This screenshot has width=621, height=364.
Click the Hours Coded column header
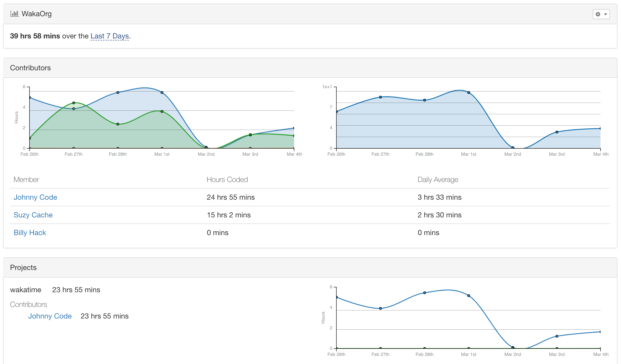(227, 179)
